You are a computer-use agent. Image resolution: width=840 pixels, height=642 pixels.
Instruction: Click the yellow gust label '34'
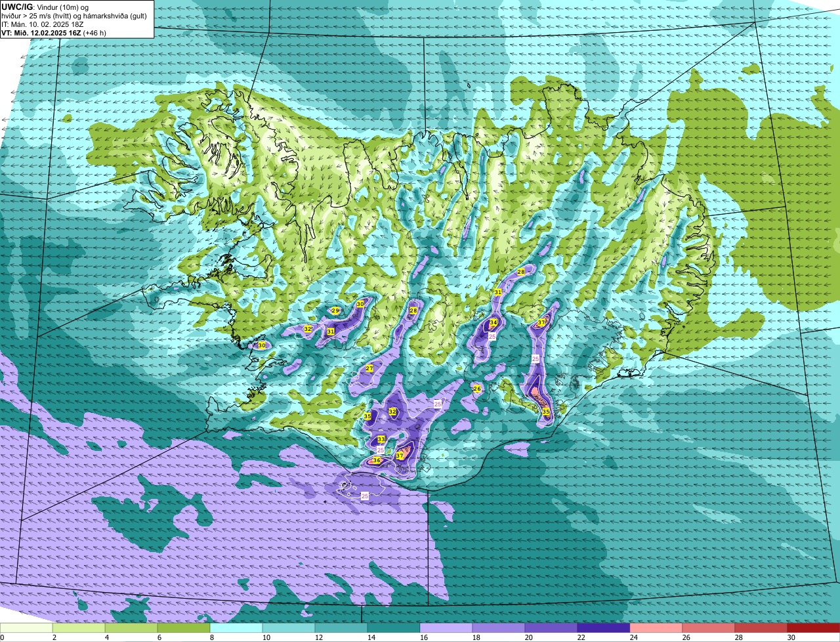click(x=493, y=322)
